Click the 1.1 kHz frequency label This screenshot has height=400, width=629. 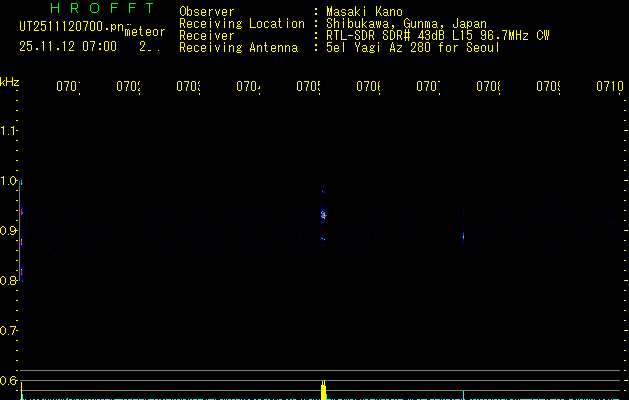(8, 131)
